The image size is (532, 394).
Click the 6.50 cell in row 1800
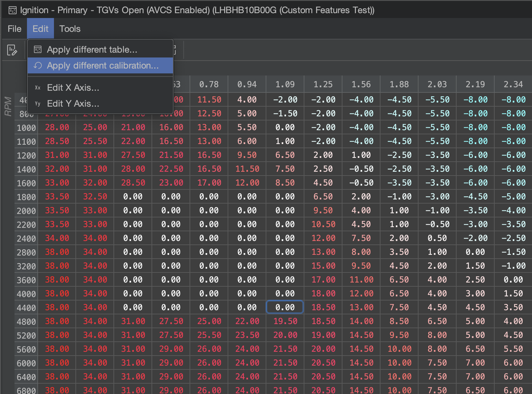pos(323,196)
